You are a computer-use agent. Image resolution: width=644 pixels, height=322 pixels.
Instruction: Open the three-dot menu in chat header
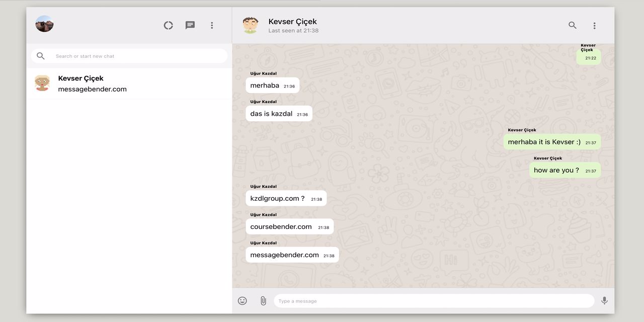click(594, 25)
